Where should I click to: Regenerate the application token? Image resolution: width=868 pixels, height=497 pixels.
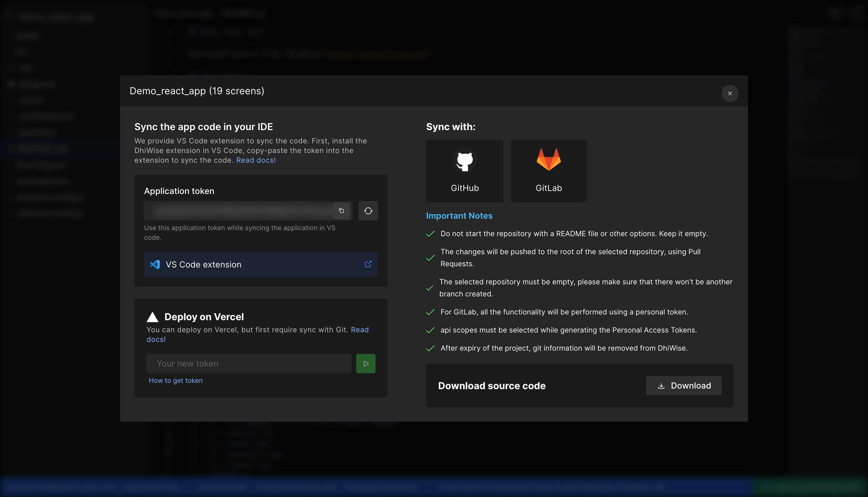[368, 211]
